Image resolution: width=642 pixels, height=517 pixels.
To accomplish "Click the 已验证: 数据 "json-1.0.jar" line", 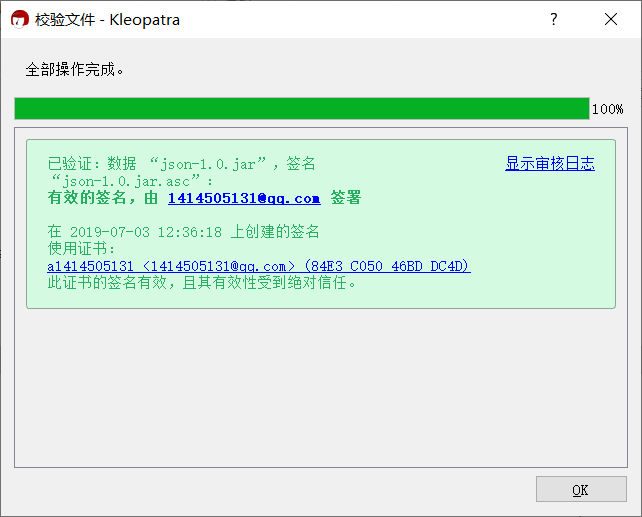I will (x=181, y=164).
